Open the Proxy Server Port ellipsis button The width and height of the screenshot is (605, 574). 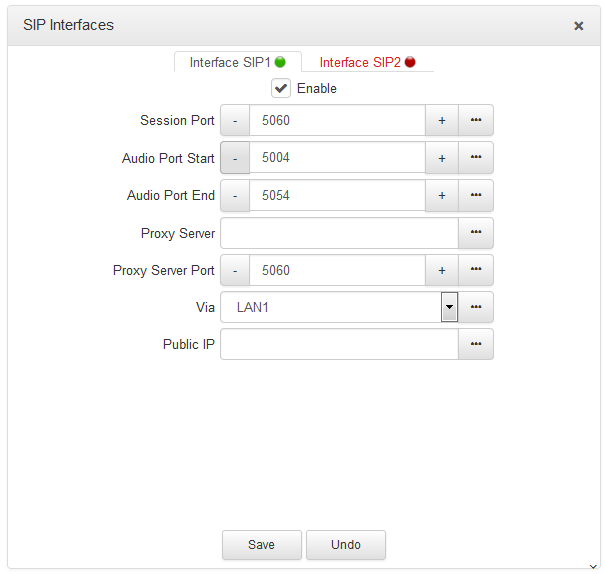476,270
